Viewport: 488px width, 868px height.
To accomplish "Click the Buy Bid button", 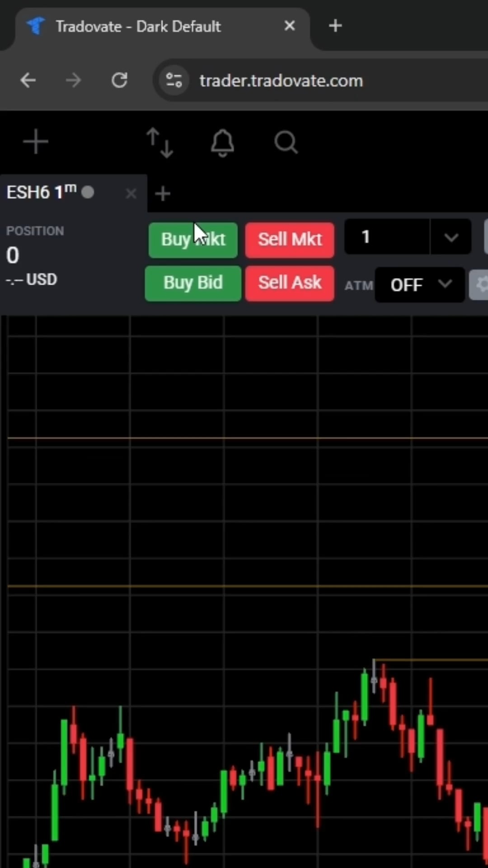I will coord(193,283).
